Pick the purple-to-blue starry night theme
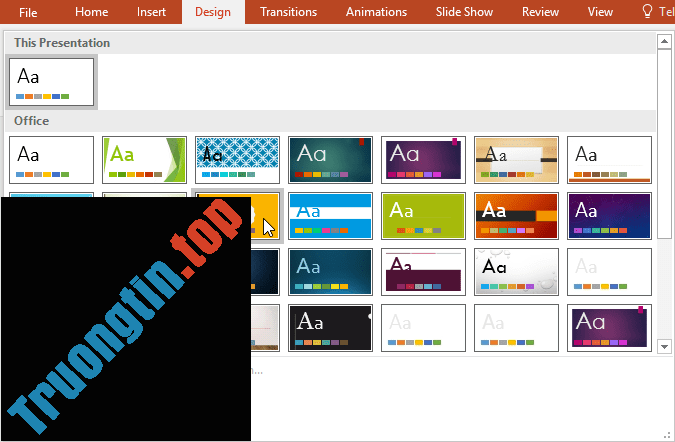This screenshot has height=442, width=675. [609, 216]
